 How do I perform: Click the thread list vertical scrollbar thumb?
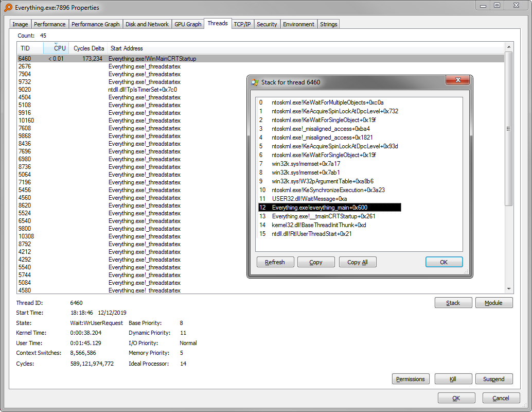pos(508,129)
